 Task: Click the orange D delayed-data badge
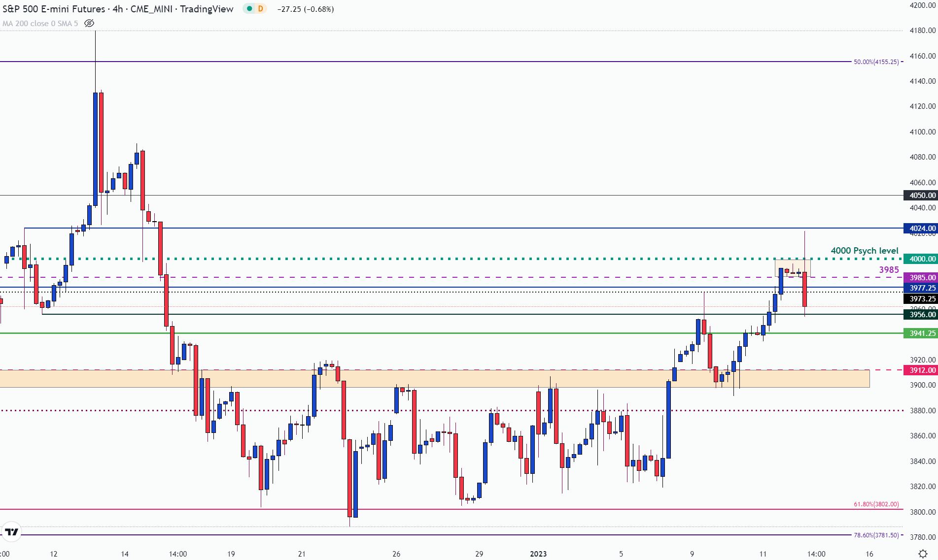click(x=261, y=8)
